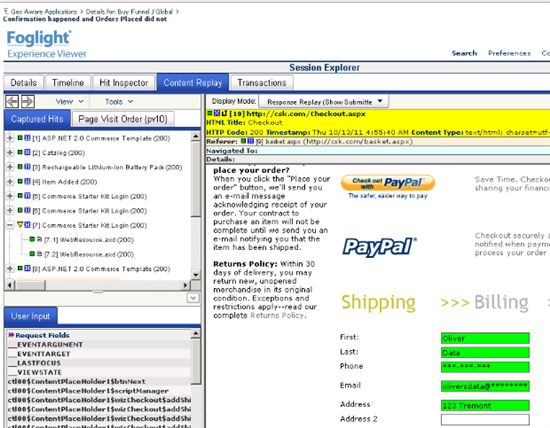Switch to Page Visit Order (pv10) tab
This screenshot has height=428, width=550.
click(123, 119)
